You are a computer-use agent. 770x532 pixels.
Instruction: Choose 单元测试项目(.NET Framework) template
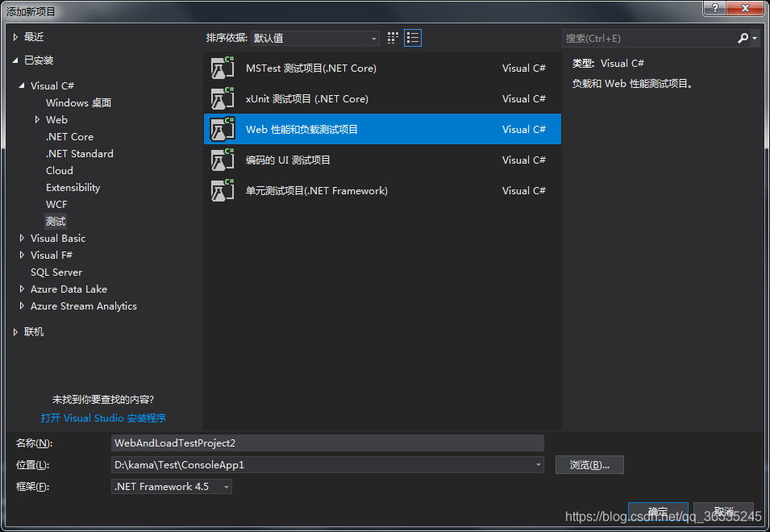click(x=382, y=190)
